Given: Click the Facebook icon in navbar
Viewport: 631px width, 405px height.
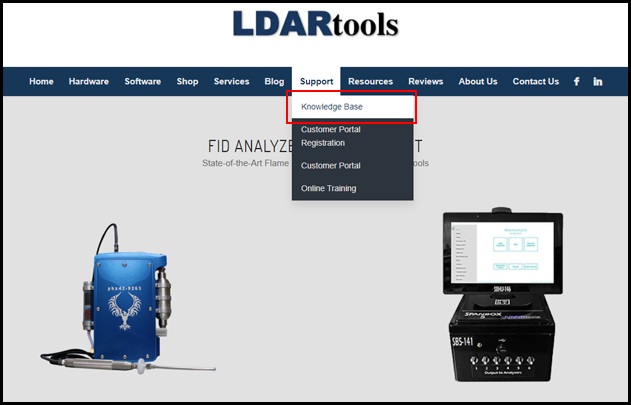Looking at the screenshot, I should [x=577, y=82].
